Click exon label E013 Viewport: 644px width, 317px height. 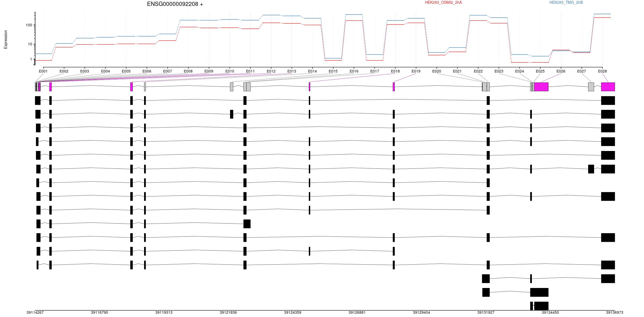(292, 71)
